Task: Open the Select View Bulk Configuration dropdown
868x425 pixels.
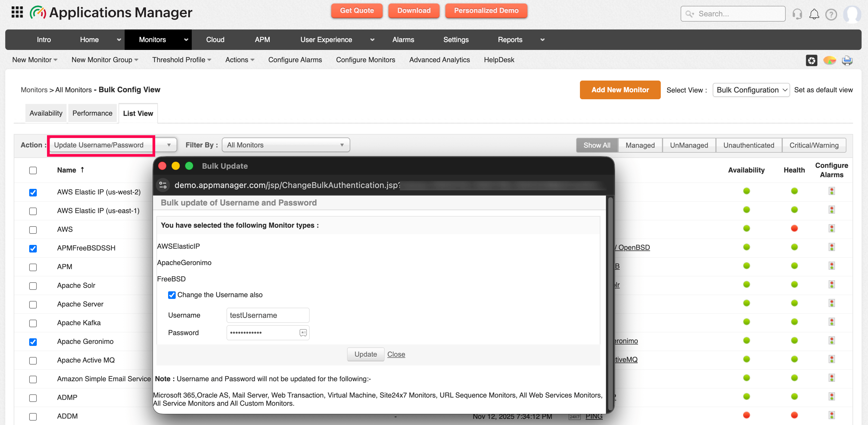Action: click(751, 90)
